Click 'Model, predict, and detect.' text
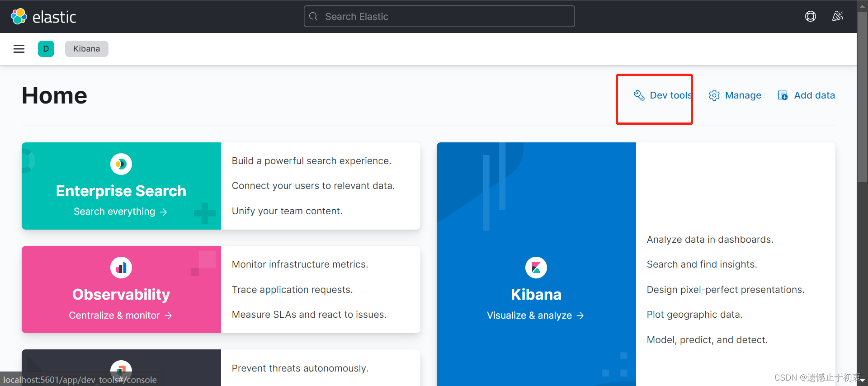Image resolution: width=868 pixels, height=386 pixels. [x=707, y=340]
